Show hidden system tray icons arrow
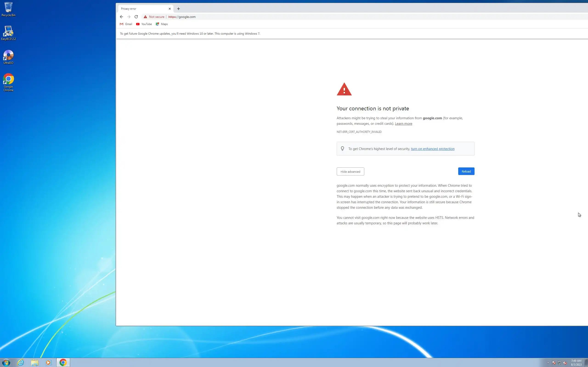 (548, 363)
